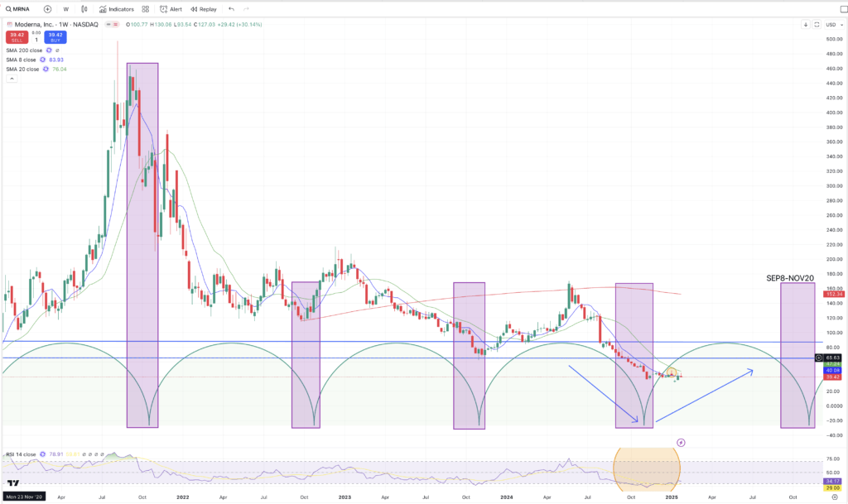Select the SMA 8 close indicator legend
The height and width of the screenshot is (504, 848).
[x=21, y=60]
